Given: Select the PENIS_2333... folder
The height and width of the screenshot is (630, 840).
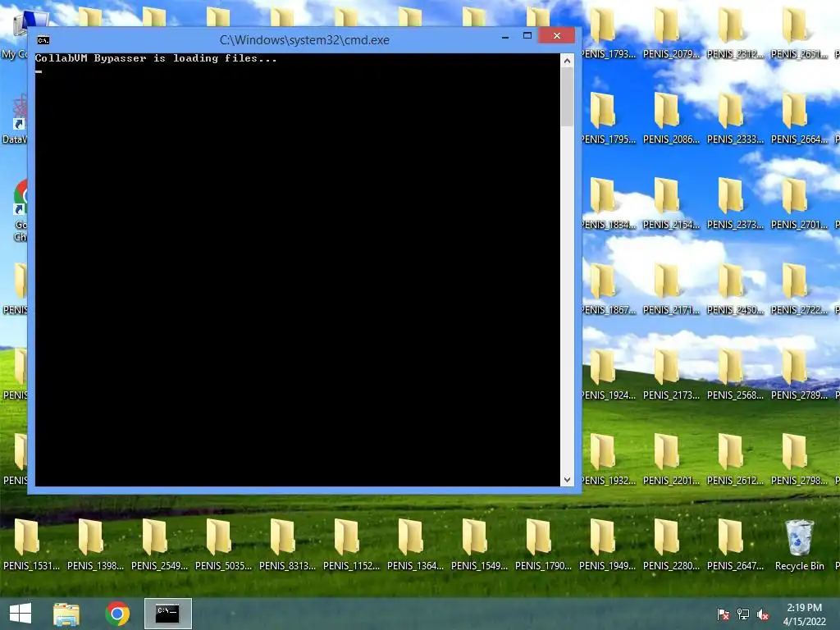Looking at the screenshot, I should click(x=736, y=118).
